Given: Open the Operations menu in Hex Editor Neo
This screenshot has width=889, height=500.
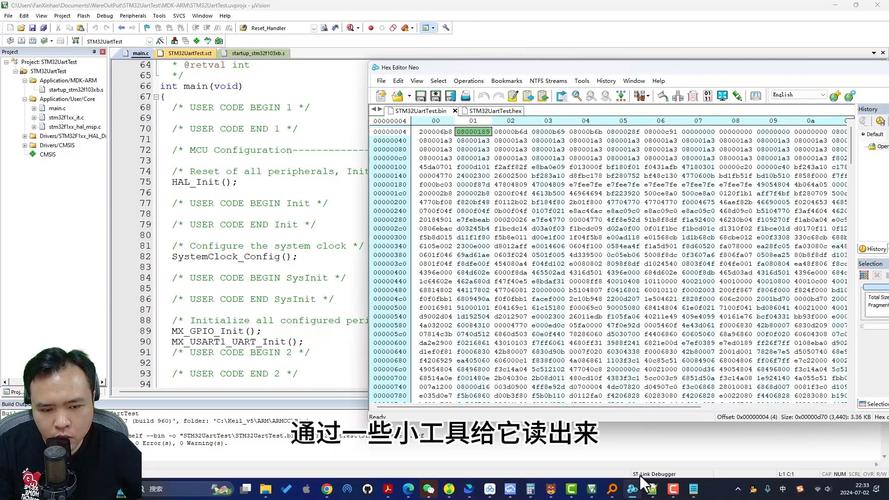Looking at the screenshot, I should point(468,81).
